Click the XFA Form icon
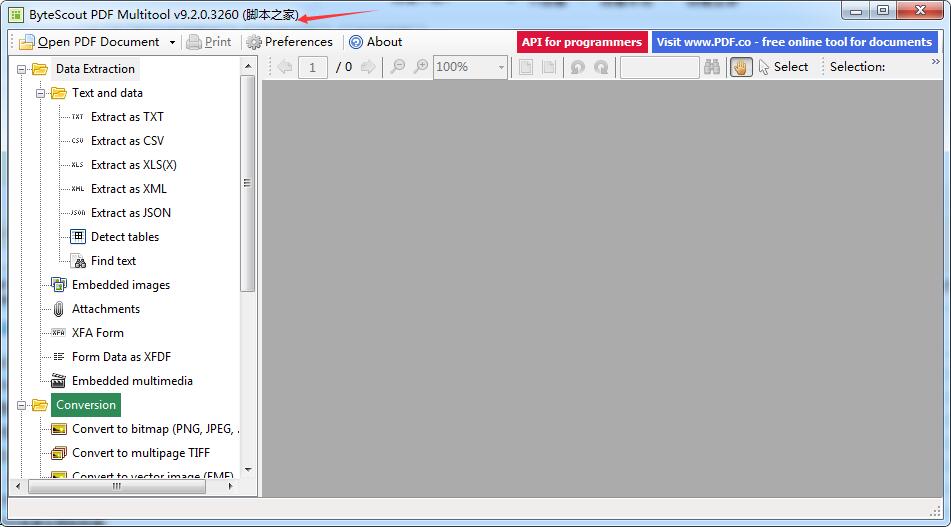Image resolution: width=951 pixels, height=527 pixels. tap(58, 333)
